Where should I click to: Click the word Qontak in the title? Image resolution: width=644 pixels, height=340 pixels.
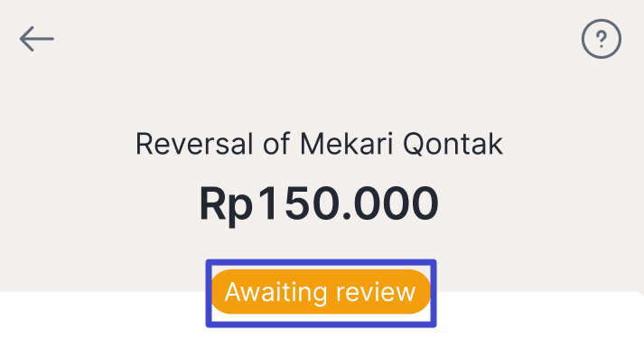453,145
